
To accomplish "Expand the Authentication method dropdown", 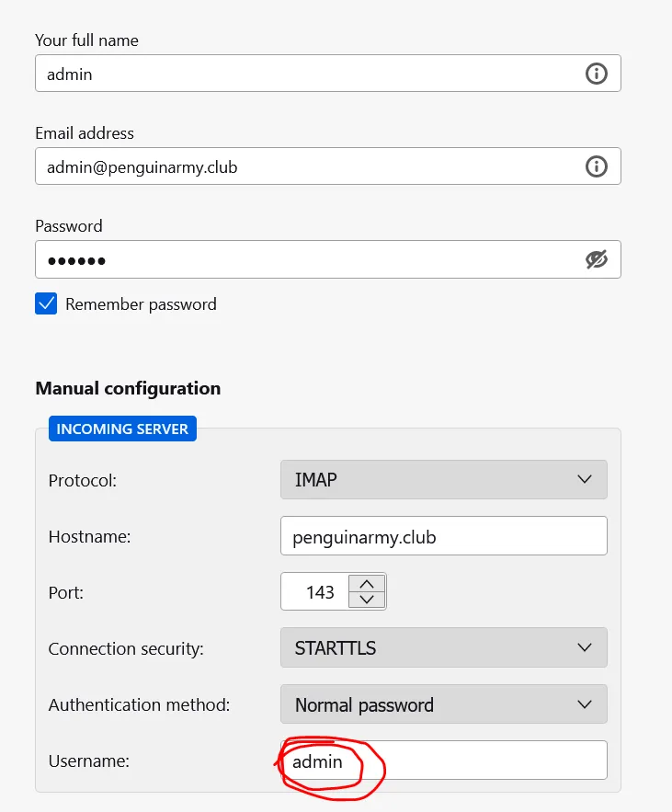I will click(443, 705).
